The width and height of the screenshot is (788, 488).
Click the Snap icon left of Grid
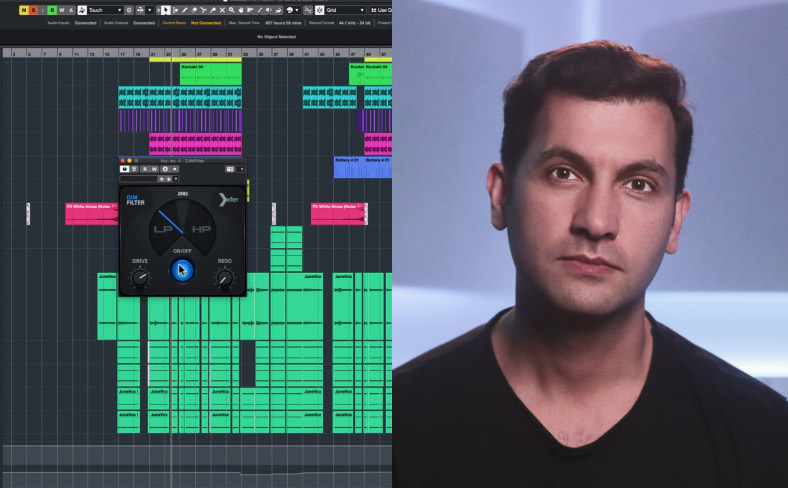click(x=320, y=10)
